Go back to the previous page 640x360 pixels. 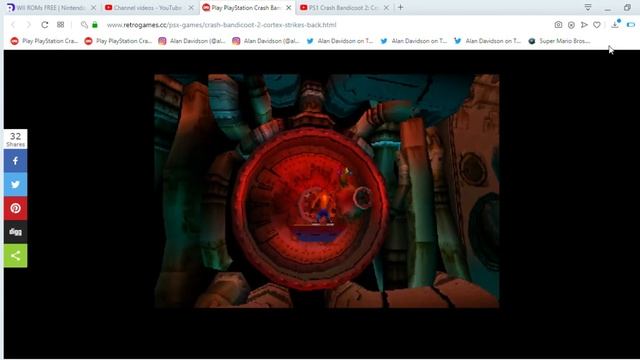coord(13,25)
